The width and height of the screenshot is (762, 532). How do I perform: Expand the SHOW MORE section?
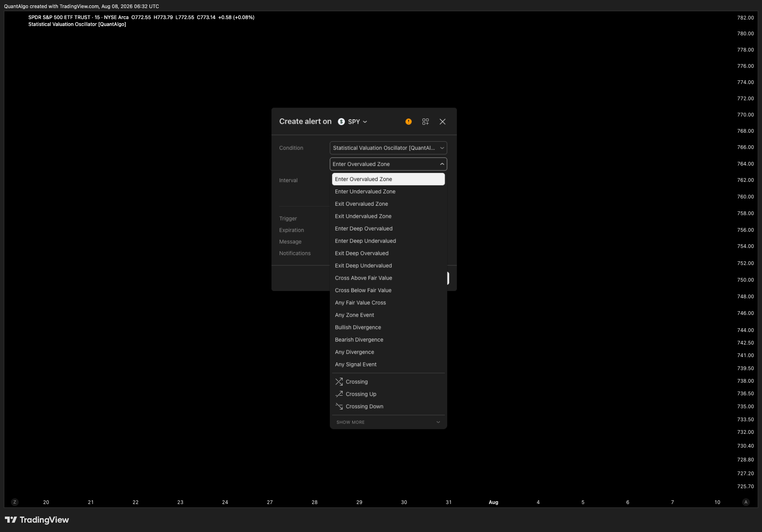[388, 422]
